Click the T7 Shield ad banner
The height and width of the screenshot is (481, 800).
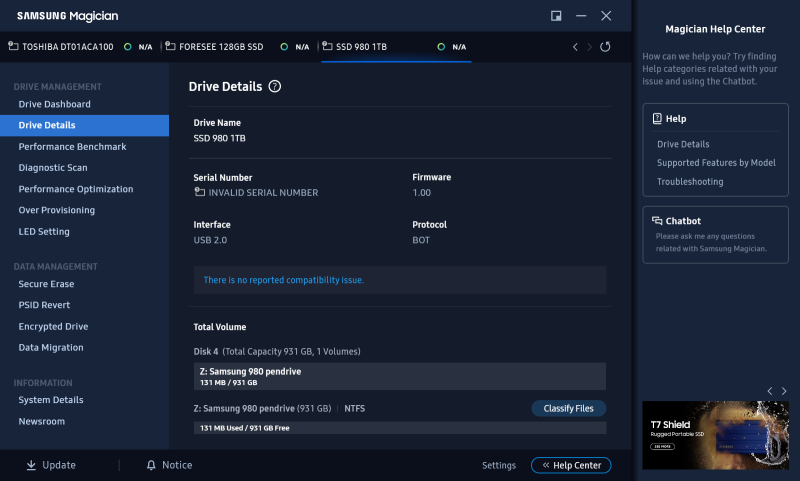pos(715,435)
